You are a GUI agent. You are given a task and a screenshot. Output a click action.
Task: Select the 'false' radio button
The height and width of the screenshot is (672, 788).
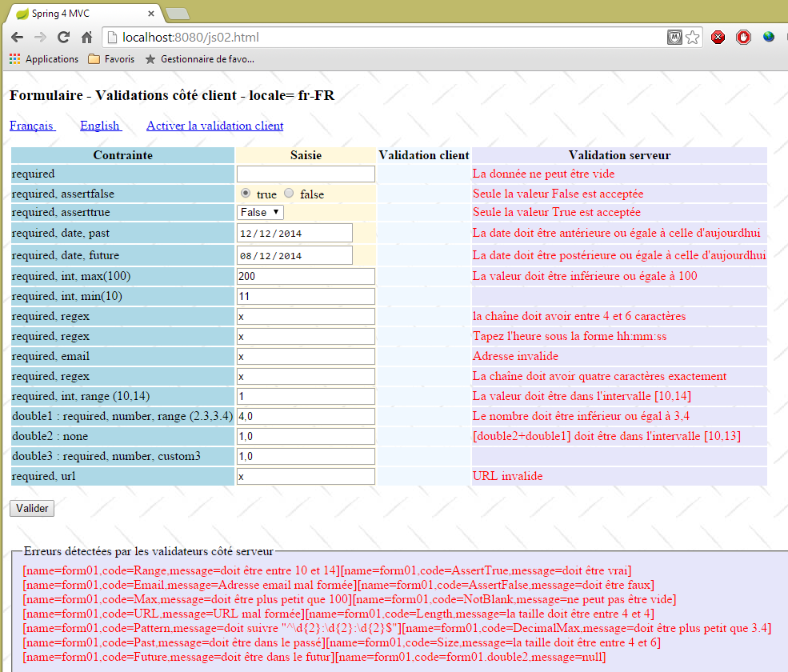pos(289,194)
